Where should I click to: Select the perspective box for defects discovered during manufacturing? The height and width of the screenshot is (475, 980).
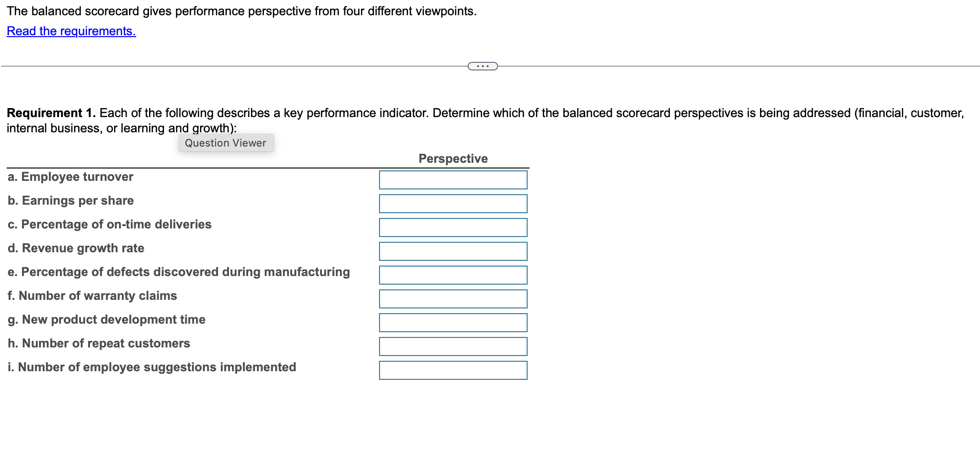point(452,275)
